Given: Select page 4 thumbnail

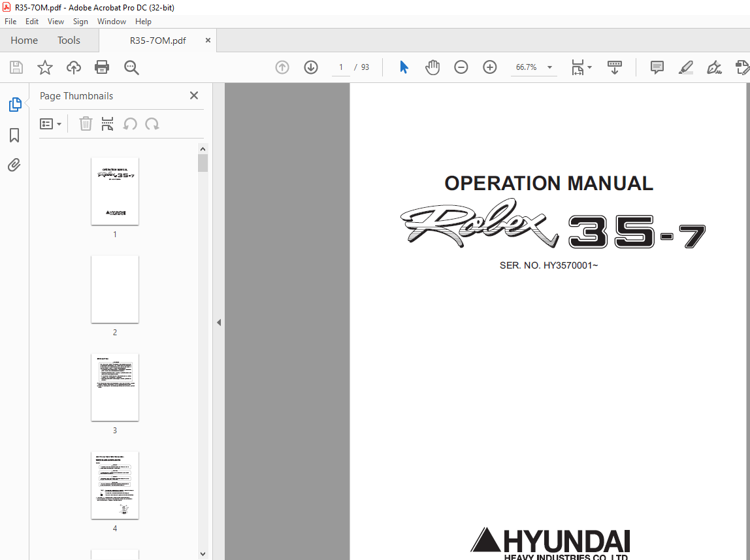Looking at the screenshot, I should pos(115,486).
